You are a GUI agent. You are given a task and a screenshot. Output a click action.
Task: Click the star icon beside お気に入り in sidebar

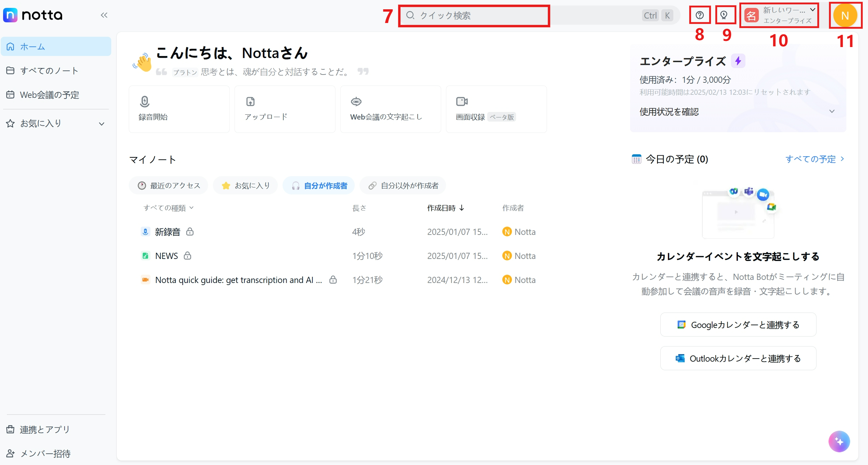[x=10, y=123]
